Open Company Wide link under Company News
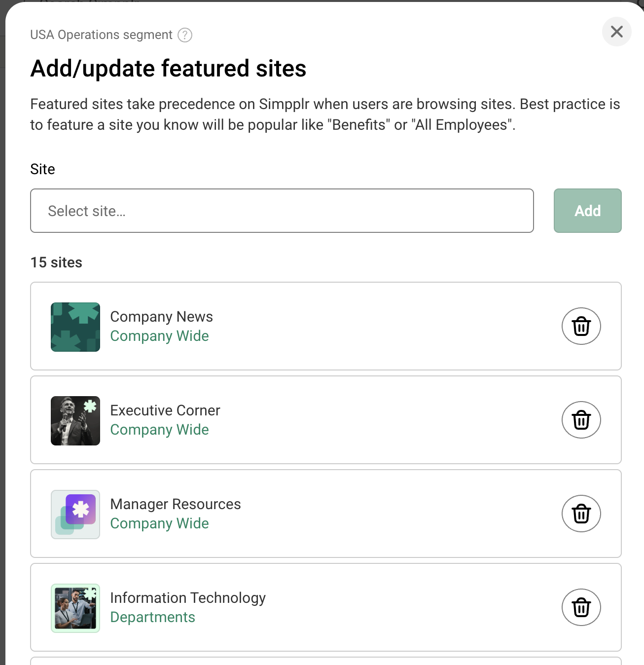Screen dimensions: 644x665 tap(159, 336)
